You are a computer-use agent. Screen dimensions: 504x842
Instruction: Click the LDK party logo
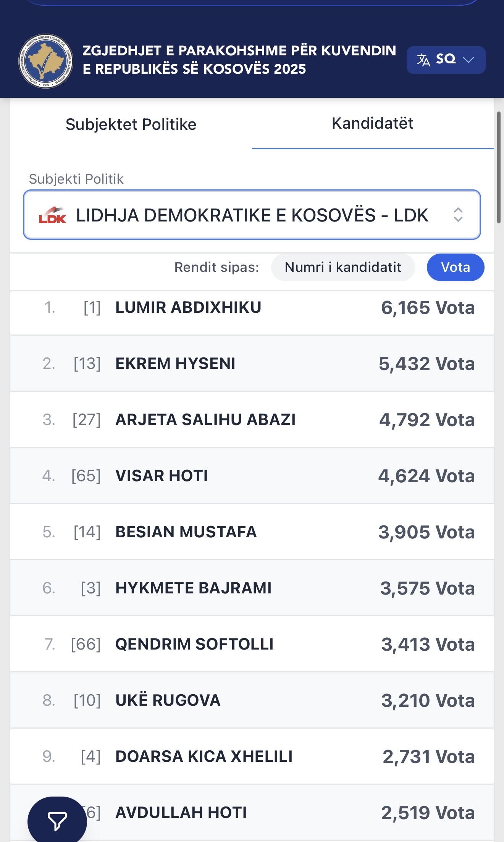[52, 215]
